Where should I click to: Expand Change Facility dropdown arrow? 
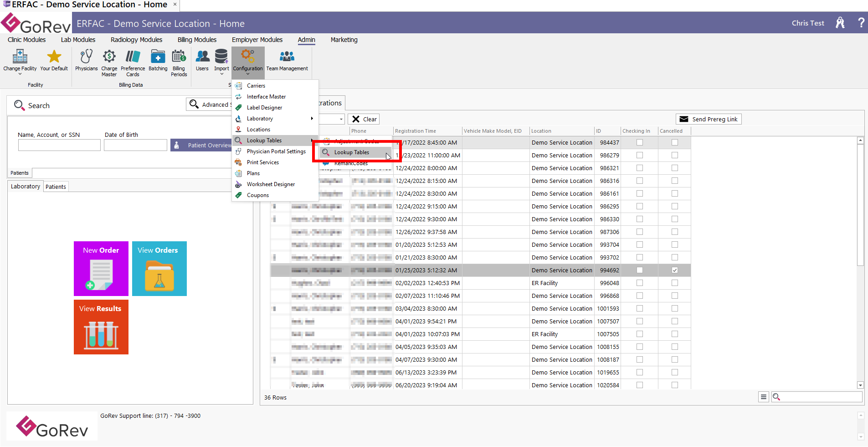click(20, 74)
